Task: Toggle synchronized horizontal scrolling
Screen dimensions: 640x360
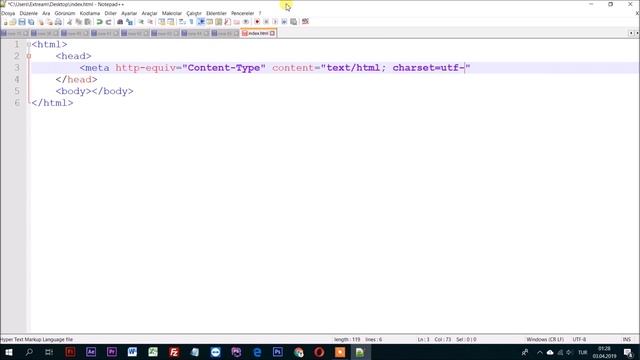Action: [x=171, y=22]
